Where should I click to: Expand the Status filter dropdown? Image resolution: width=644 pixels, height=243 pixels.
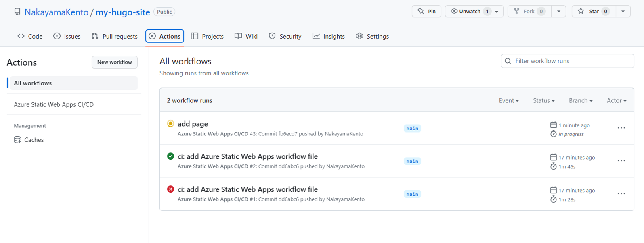543,101
